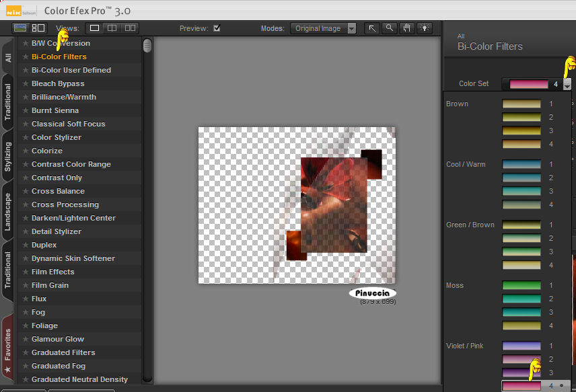The height and width of the screenshot is (392, 576).
Task: Toggle the Preview checkbox
Action: [217, 28]
